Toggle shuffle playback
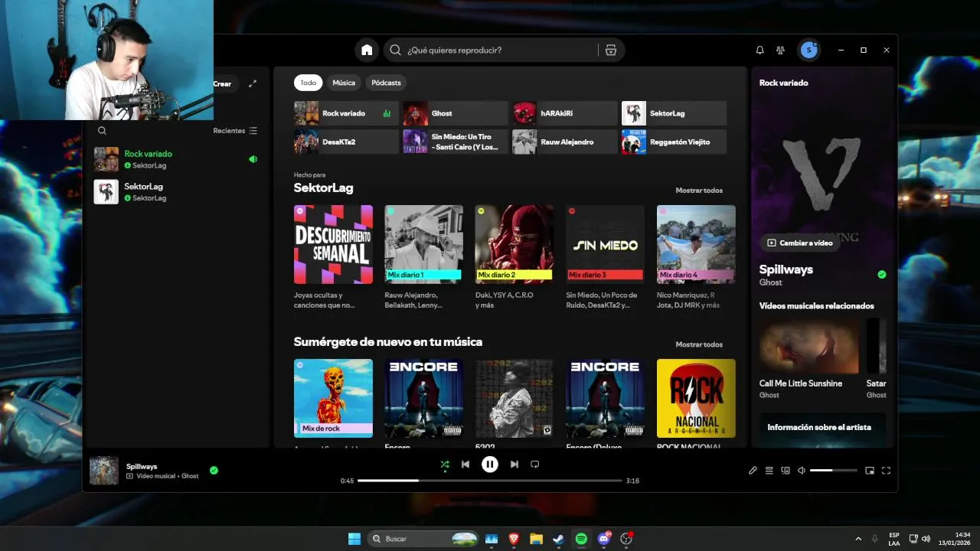Image resolution: width=980 pixels, height=551 pixels. [x=445, y=464]
